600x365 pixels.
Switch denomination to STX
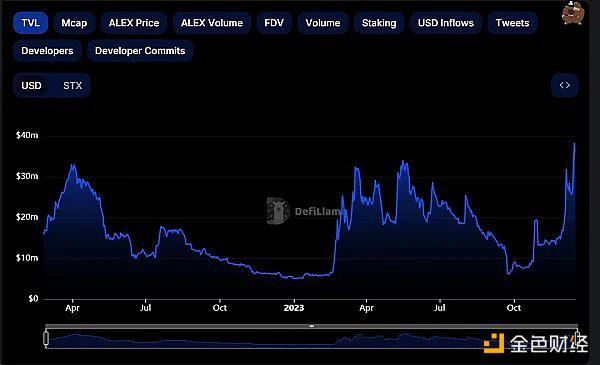coord(72,85)
